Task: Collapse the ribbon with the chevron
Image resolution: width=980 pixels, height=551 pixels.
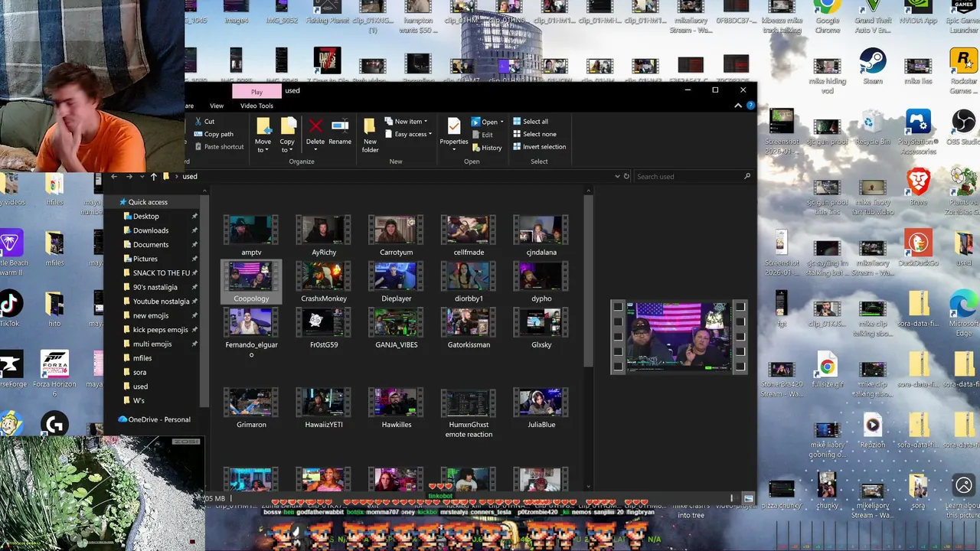Action: point(738,106)
